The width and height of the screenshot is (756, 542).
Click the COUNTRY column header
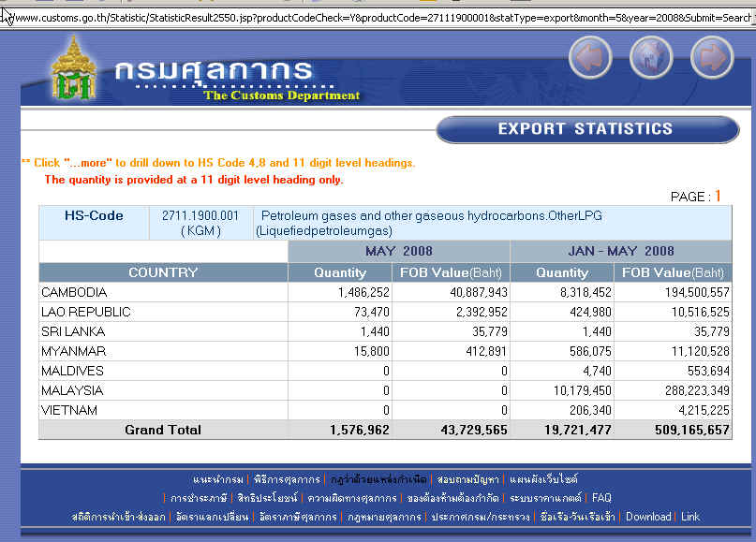point(163,272)
